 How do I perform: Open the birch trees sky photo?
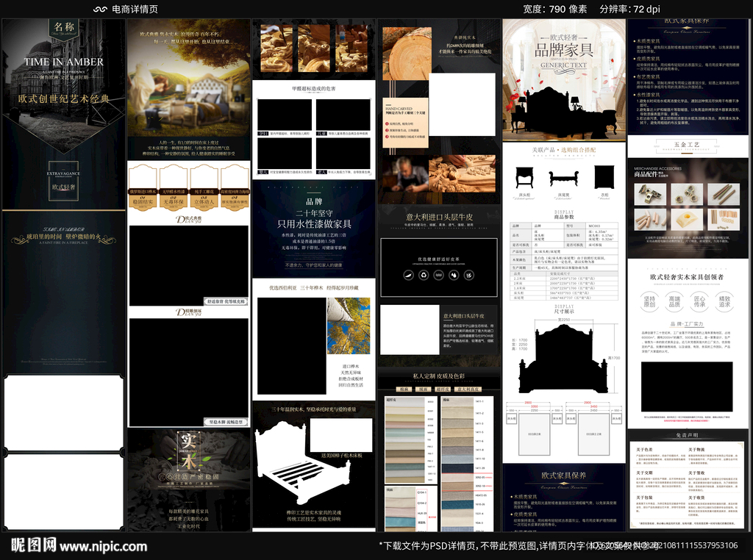(x=349, y=326)
